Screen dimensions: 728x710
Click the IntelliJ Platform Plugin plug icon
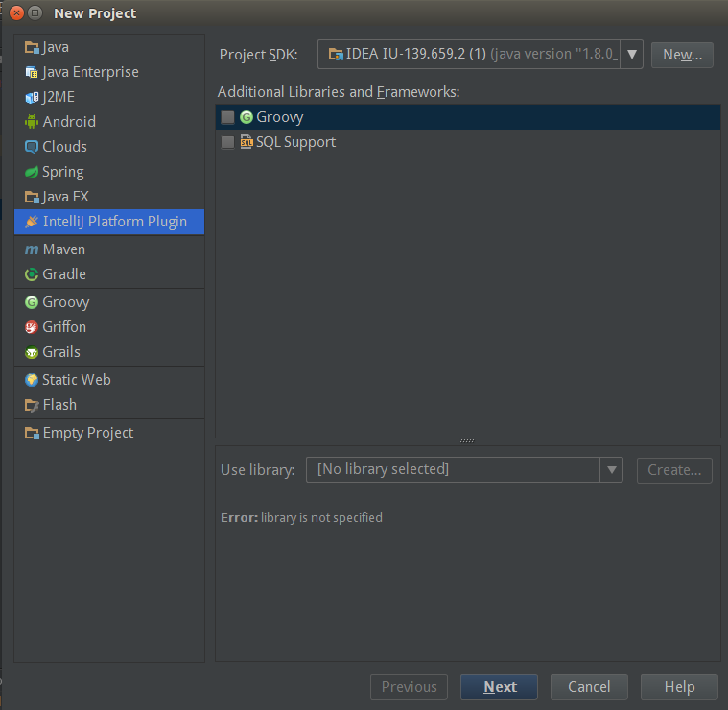click(x=32, y=222)
